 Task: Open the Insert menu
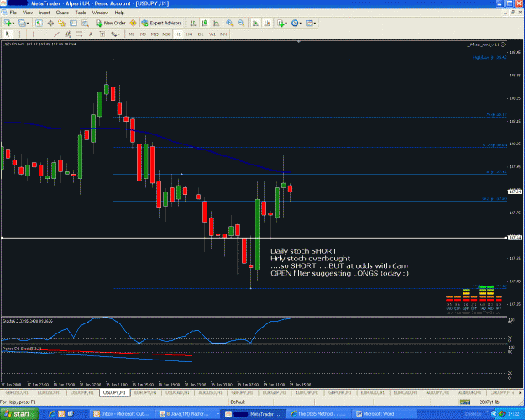pos(45,13)
